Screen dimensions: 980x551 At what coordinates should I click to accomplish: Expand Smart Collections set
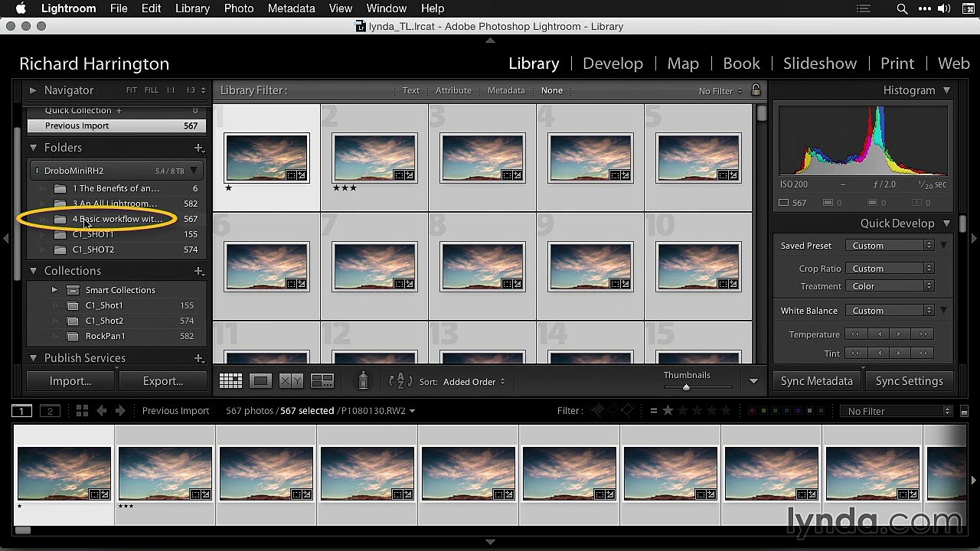pyautogui.click(x=54, y=290)
